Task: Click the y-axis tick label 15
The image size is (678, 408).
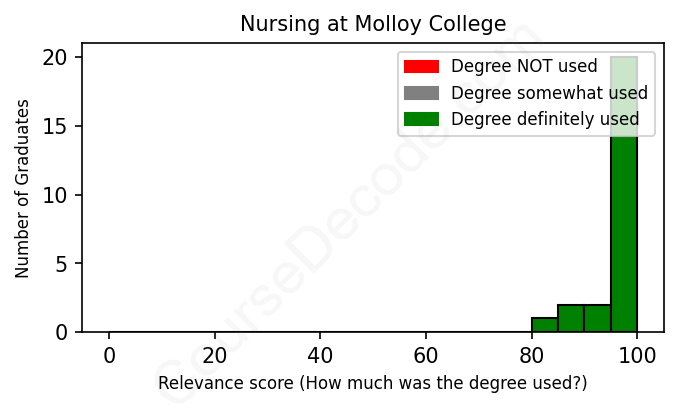Action: click(x=56, y=126)
